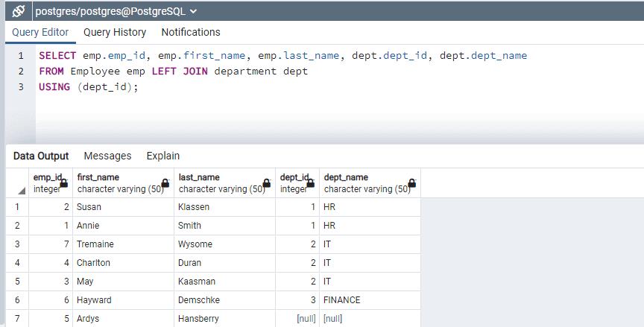Switch to the Messages tab
The height and width of the screenshot is (327, 644).
click(107, 156)
